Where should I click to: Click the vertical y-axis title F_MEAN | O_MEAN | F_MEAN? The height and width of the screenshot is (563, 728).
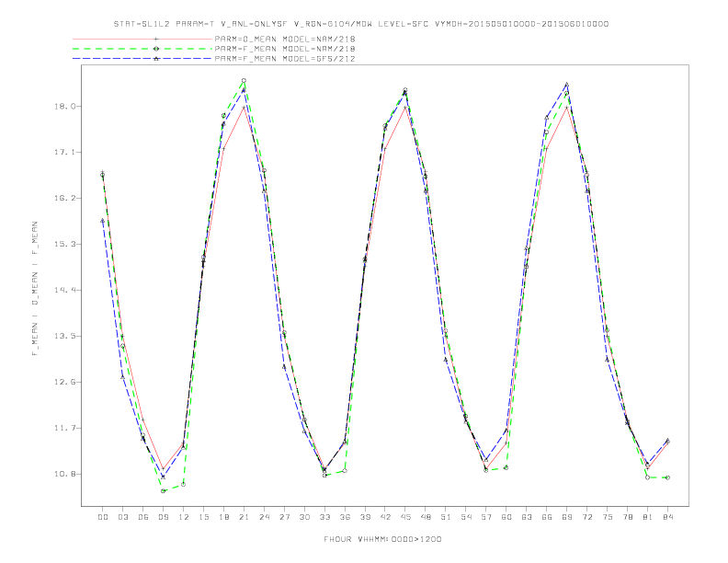click(x=35, y=289)
